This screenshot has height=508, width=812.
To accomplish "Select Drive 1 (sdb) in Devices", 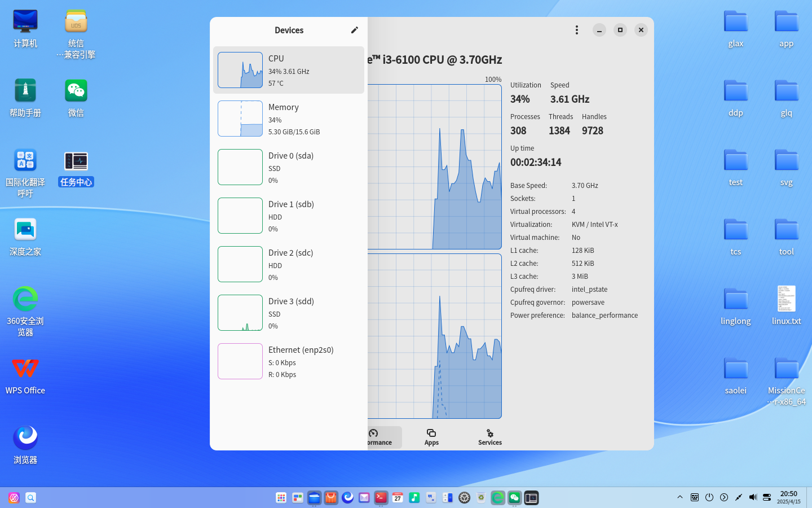I will (289, 216).
